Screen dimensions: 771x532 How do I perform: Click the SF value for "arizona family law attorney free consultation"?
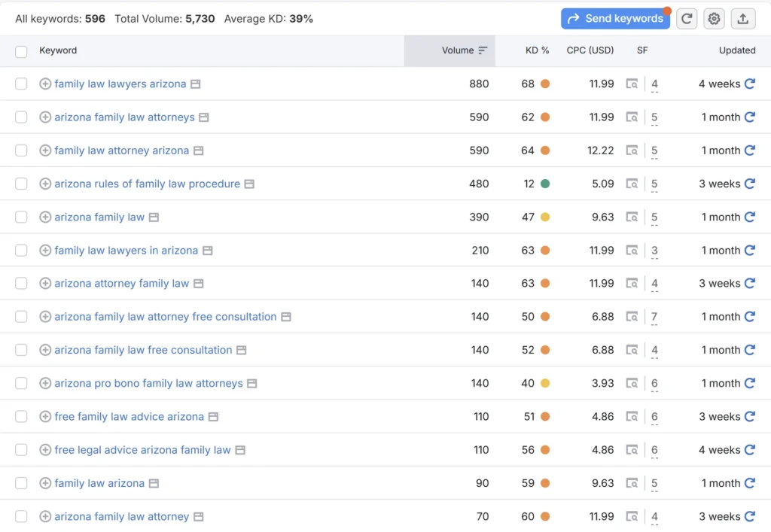coord(654,317)
